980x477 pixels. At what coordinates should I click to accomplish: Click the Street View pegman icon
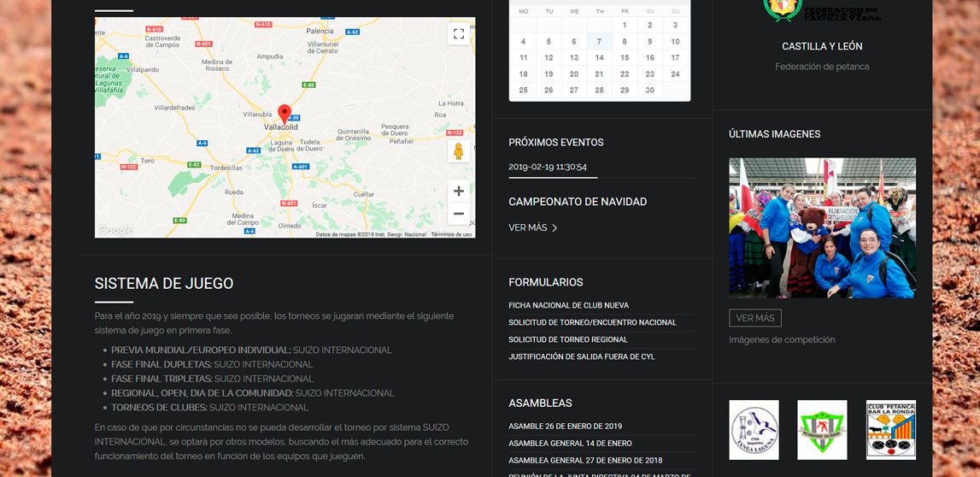pos(459,151)
